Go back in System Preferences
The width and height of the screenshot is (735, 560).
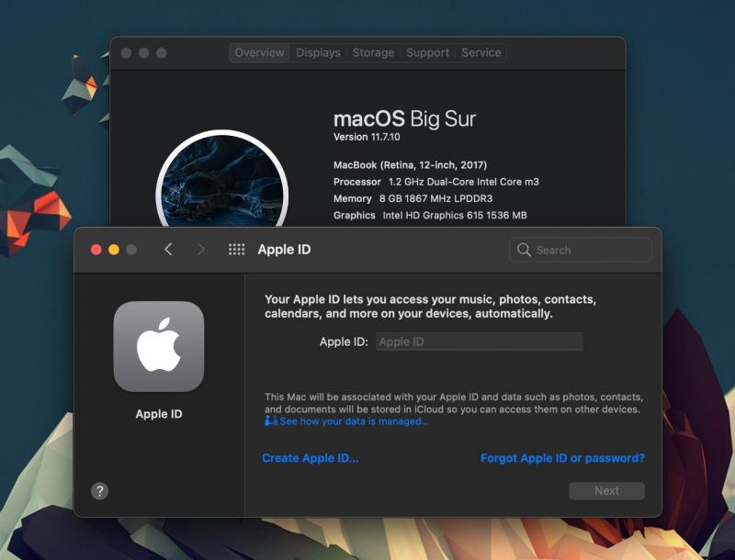point(168,250)
